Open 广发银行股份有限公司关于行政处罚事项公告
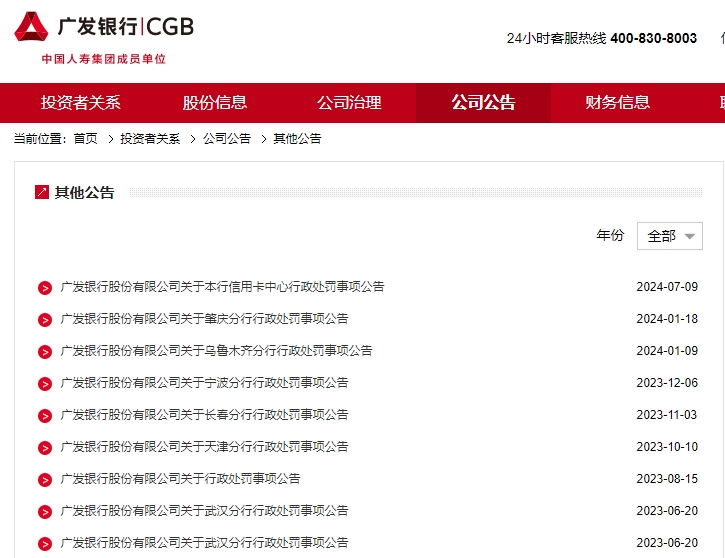725x558 pixels. tap(180, 478)
